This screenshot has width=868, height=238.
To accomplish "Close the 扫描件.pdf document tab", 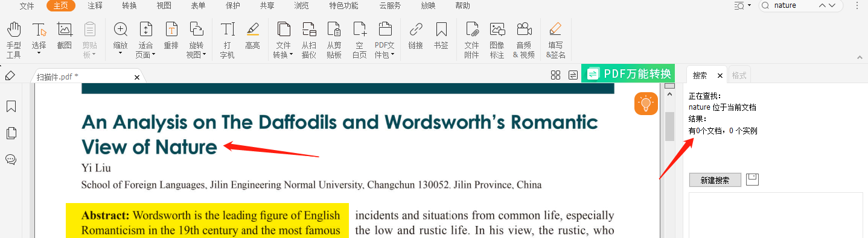I will pyautogui.click(x=137, y=77).
